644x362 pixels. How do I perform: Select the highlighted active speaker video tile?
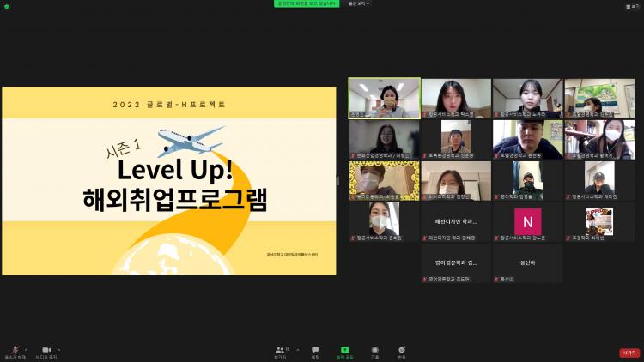click(x=384, y=97)
